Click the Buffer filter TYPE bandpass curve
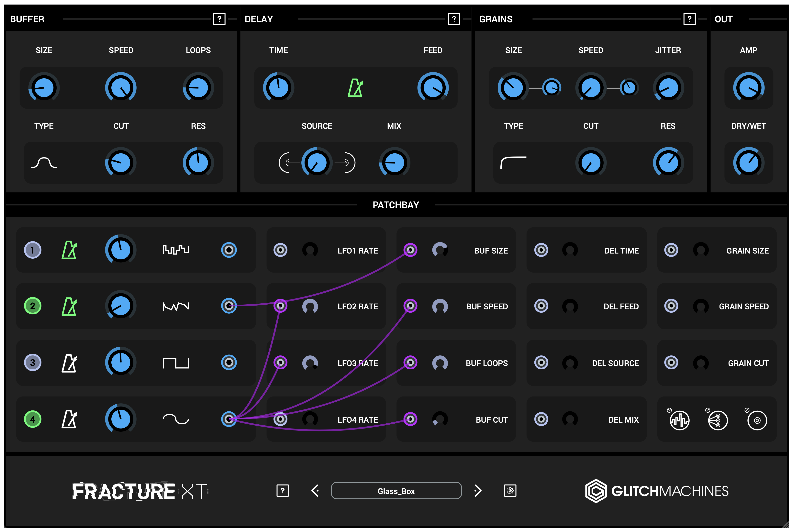Image resolution: width=792 pixels, height=532 pixels. 44,163
